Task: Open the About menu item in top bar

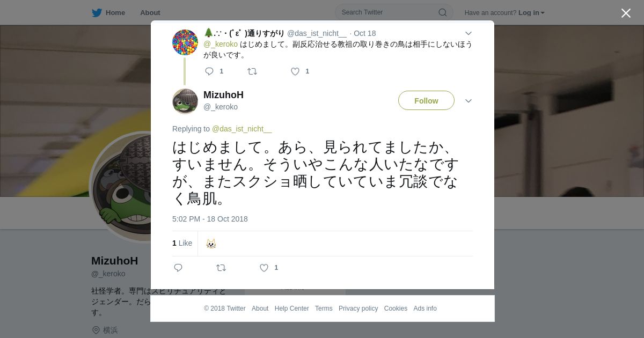Action: (150, 12)
